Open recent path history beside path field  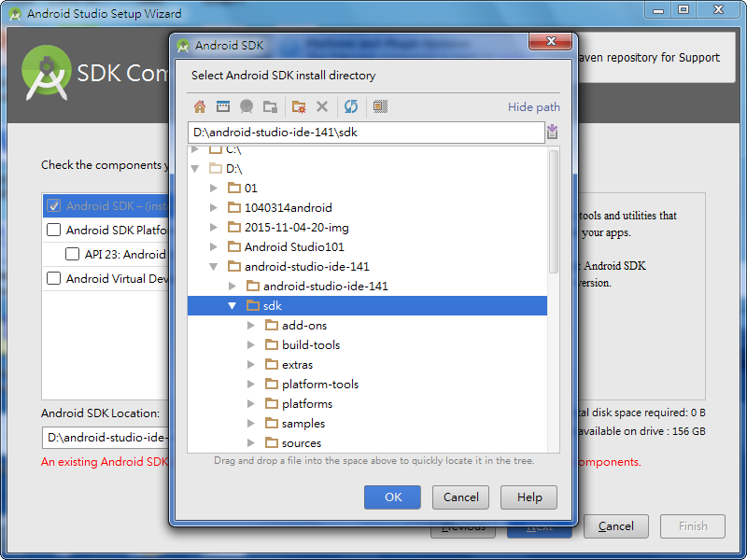point(552,132)
